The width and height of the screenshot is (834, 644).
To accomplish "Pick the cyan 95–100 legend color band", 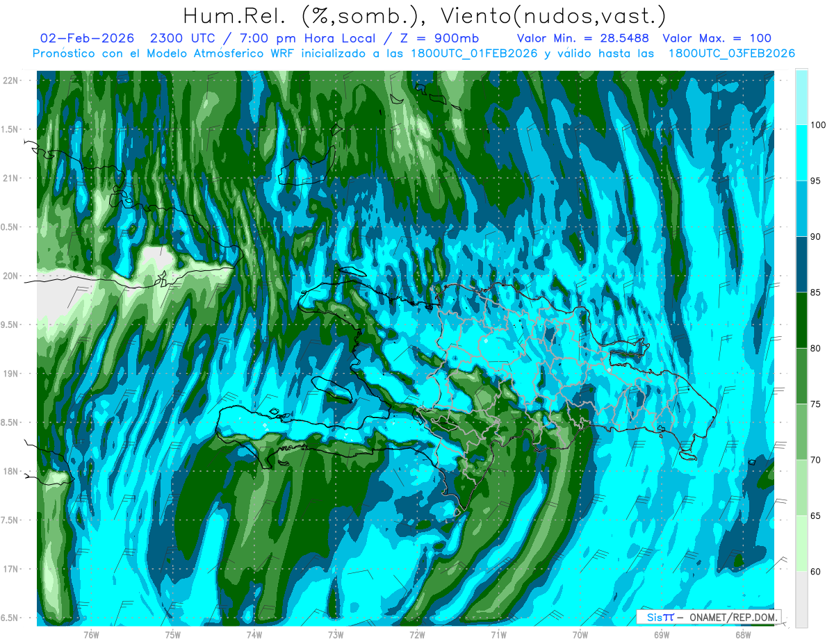I will tap(801, 153).
